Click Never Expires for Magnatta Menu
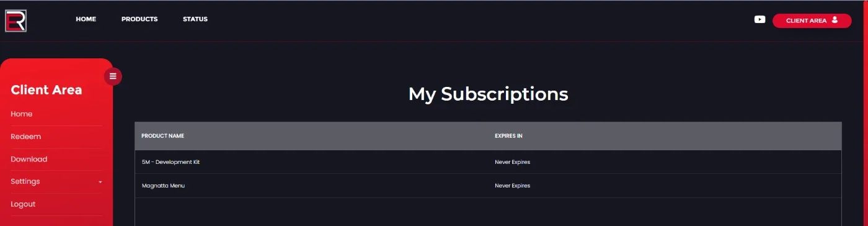This screenshot has height=226, width=868. [x=512, y=186]
